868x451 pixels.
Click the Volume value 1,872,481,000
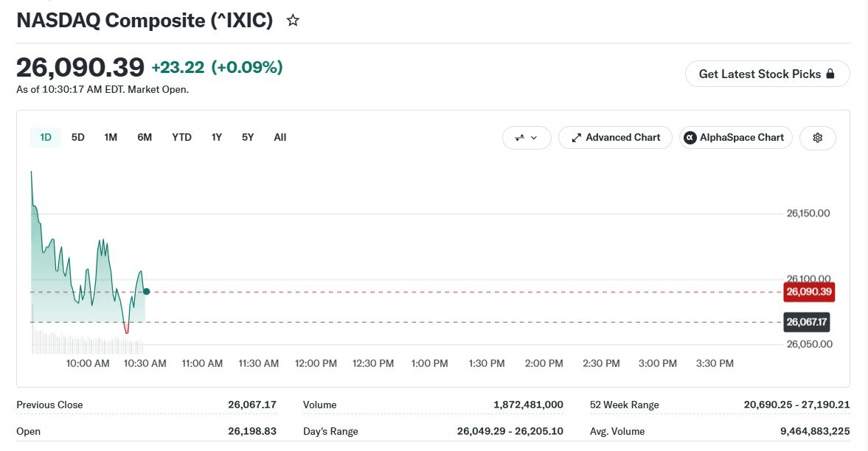pyautogui.click(x=528, y=405)
